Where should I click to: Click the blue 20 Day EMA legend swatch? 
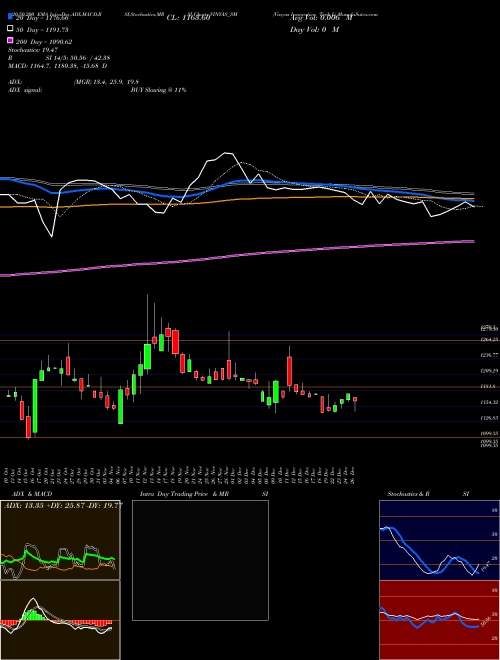click(x=10, y=17)
